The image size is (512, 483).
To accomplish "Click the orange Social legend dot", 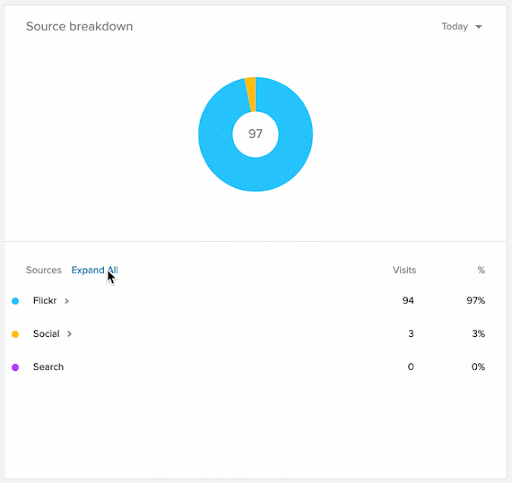I will [x=15, y=334].
